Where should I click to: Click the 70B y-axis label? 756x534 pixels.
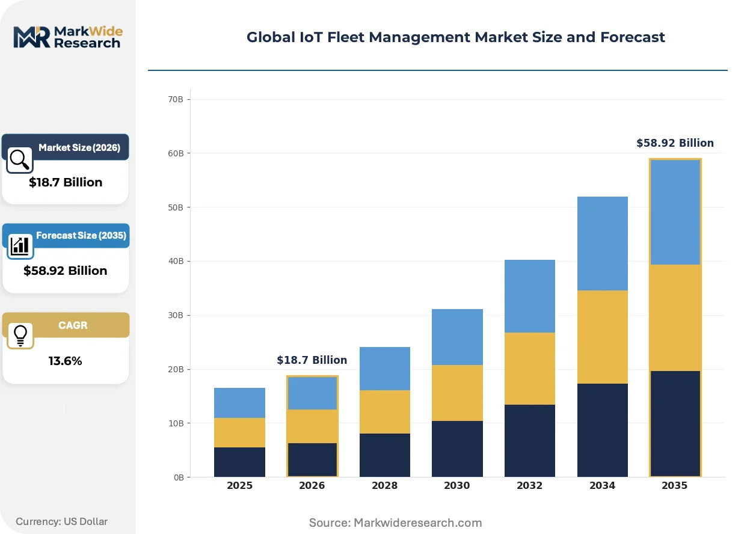click(x=176, y=99)
